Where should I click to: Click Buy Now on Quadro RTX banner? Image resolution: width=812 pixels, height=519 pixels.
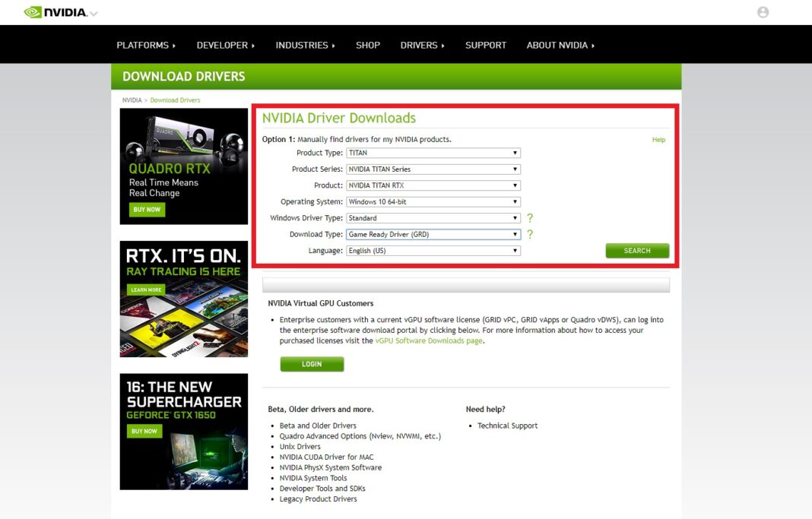coord(147,210)
